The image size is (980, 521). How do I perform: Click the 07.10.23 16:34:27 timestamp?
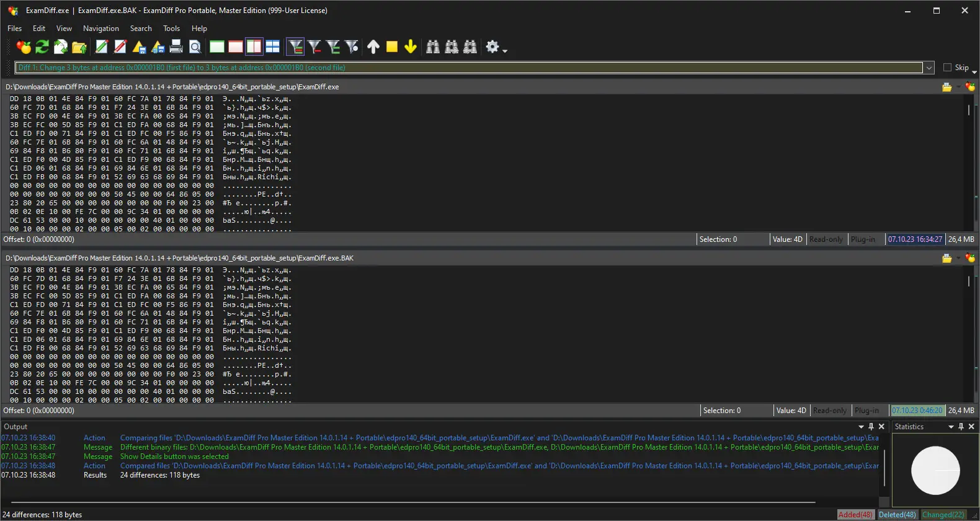pyautogui.click(x=915, y=239)
